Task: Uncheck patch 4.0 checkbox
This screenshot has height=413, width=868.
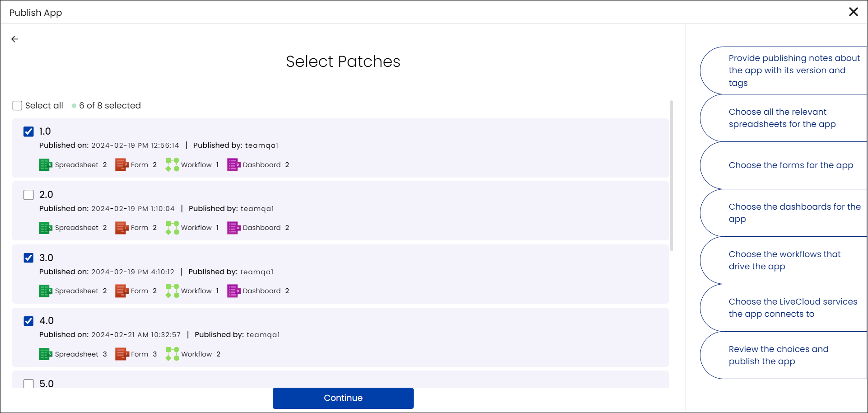Action: click(x=28, y=321)
